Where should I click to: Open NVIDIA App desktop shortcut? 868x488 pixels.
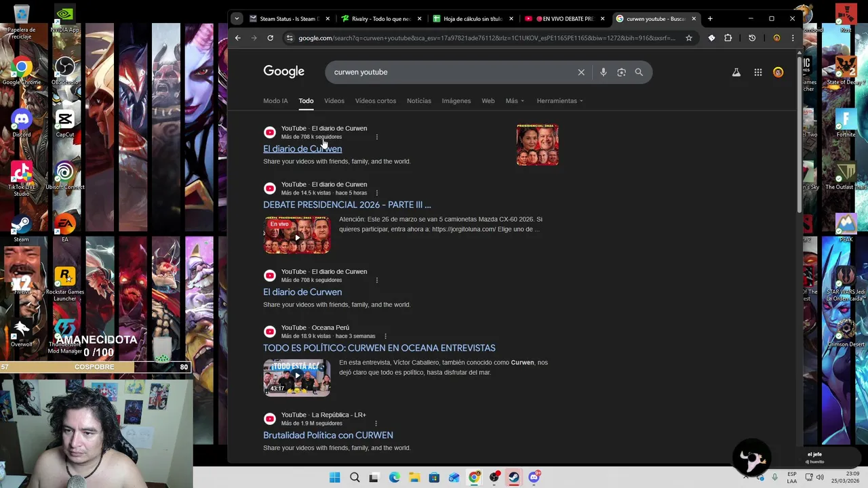pyautogui.click(x=65, y=19)
